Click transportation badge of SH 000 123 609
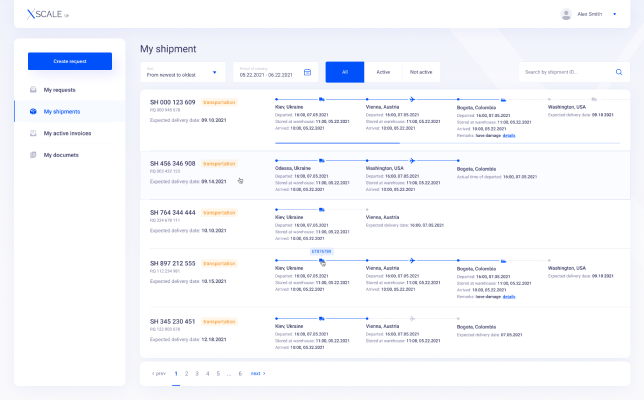644x400 pixels. tap(219, 102)
